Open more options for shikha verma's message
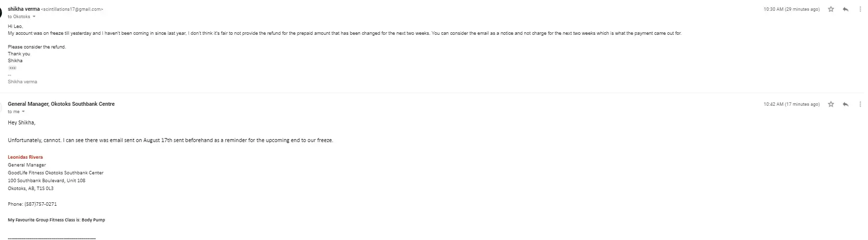 pyautogui.click(x=860, y=9)
